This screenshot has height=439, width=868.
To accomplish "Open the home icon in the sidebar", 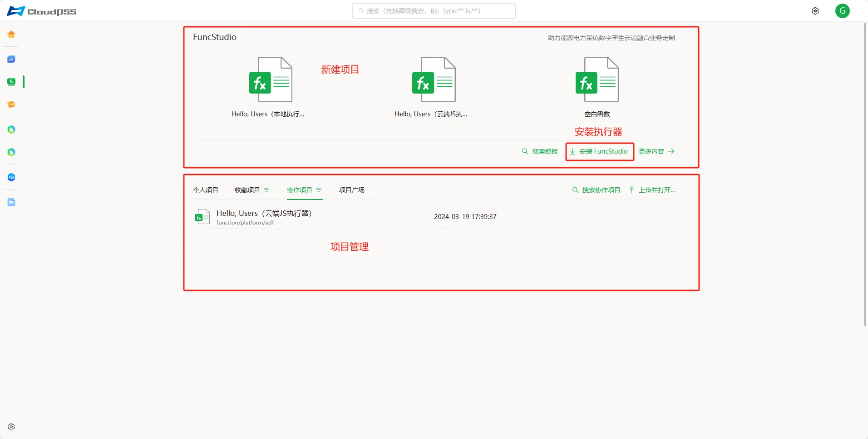I will (11, 35).
